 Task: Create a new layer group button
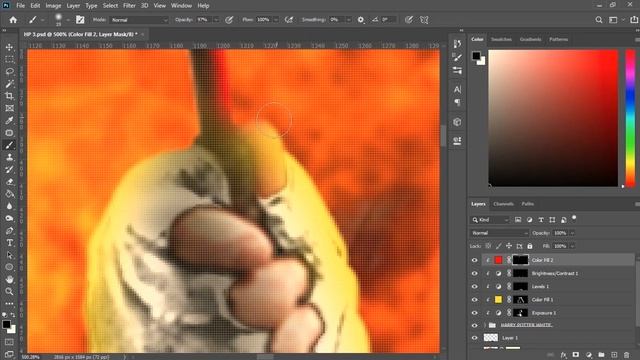pyautogui.click(x=601, y=355)
